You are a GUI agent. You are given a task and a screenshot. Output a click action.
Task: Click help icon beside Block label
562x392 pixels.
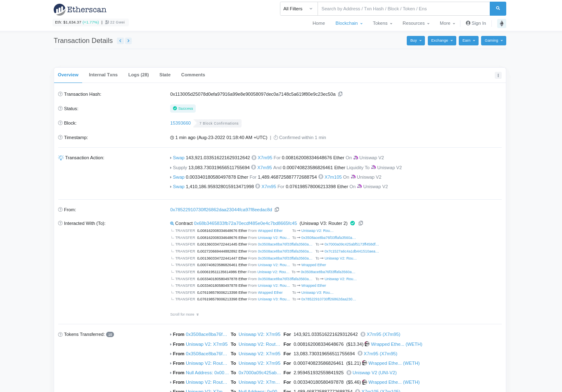click(60, 123)
